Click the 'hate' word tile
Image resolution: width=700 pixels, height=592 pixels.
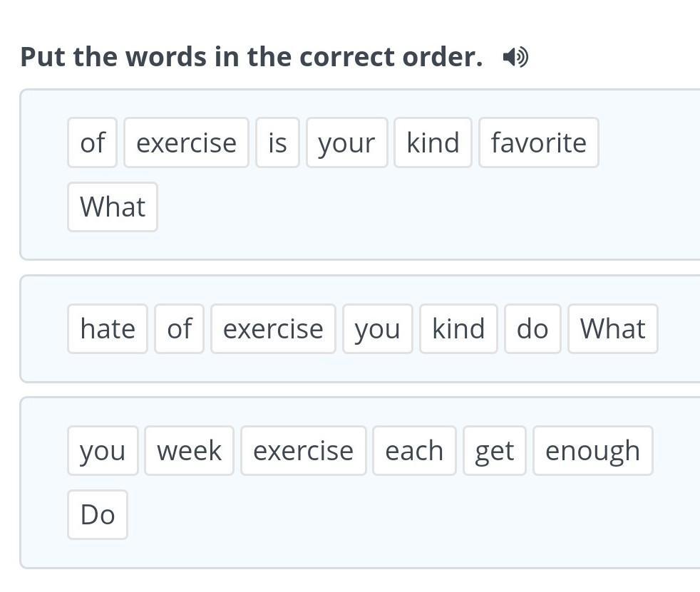coord(108,329)
